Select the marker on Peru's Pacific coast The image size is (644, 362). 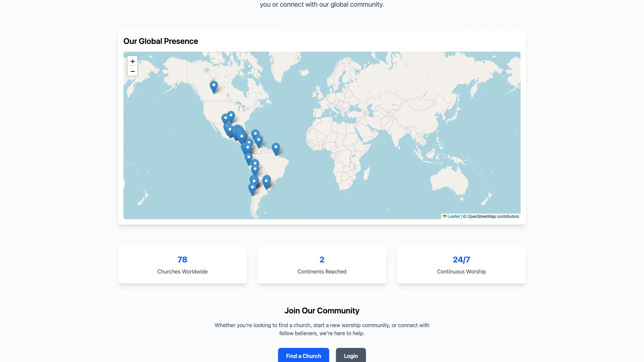(249, 159)
